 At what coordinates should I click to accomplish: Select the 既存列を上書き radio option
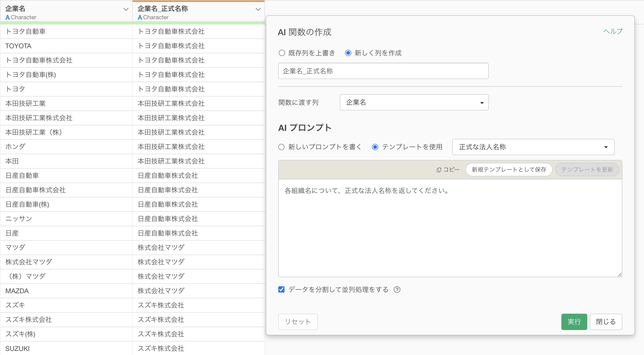(282, 53)
